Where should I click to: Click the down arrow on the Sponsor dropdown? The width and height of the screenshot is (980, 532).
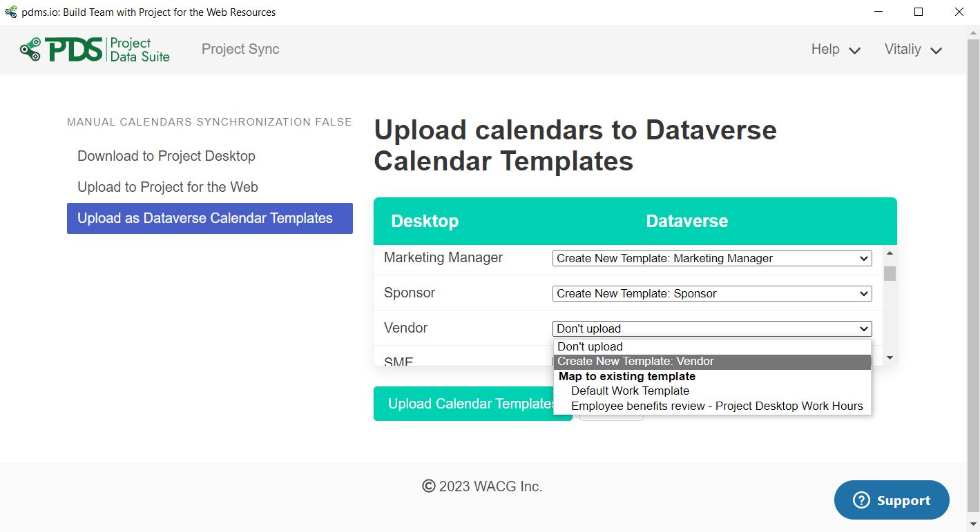[x=864, y=293]
